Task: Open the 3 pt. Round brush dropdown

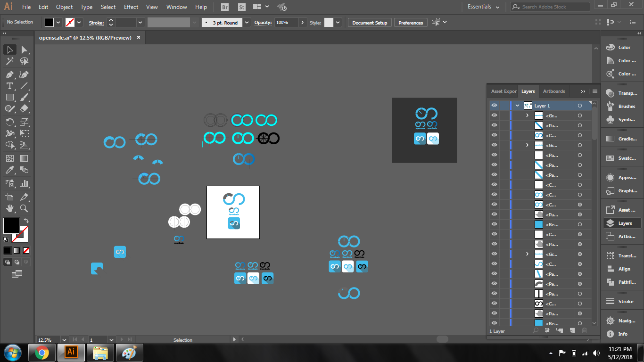Action: point(247,22)
